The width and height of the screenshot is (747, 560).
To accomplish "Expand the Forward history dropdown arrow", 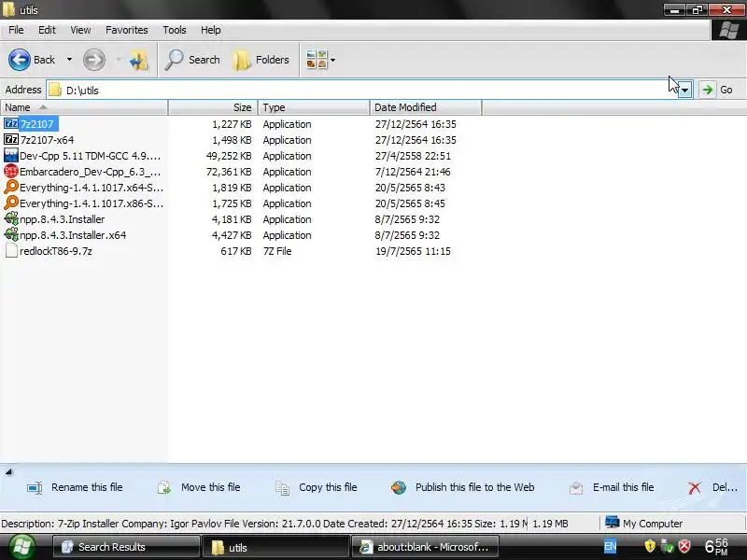I will pyautogui.click(x=119, y=60).
